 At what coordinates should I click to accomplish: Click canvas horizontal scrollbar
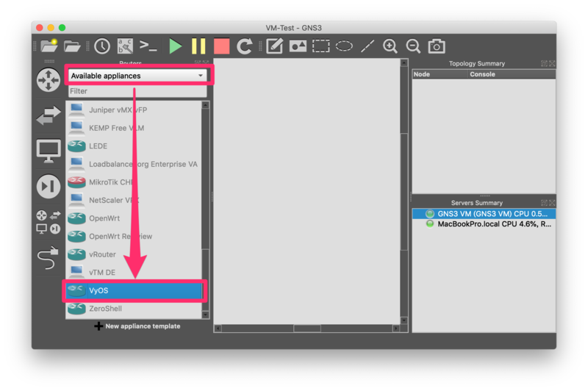click(x=306, y=329)
